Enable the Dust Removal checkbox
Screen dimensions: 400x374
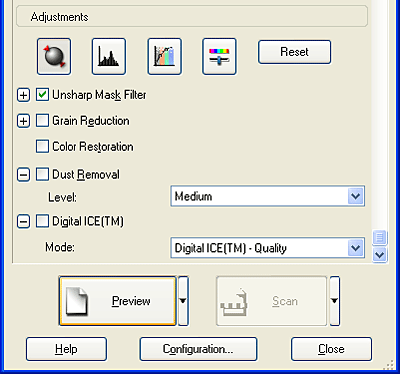click(x=42, y=174)
